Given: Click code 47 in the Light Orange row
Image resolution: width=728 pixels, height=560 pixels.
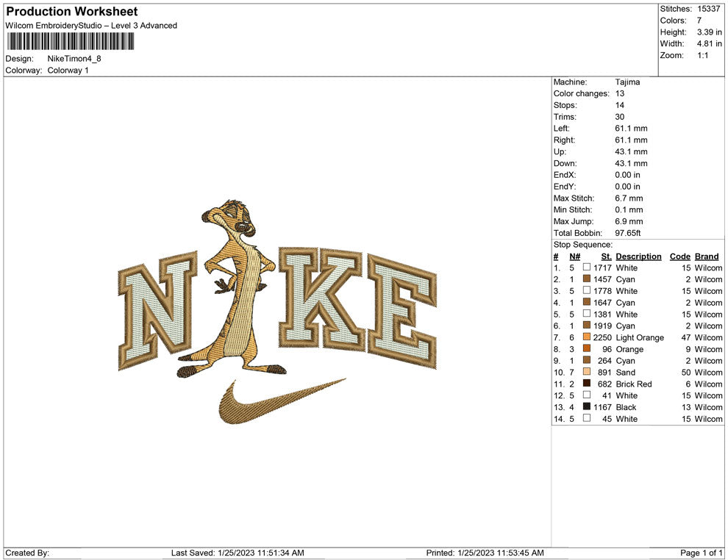Looking at the screenshot, I should pyautogui.click(x=686, y=338).
